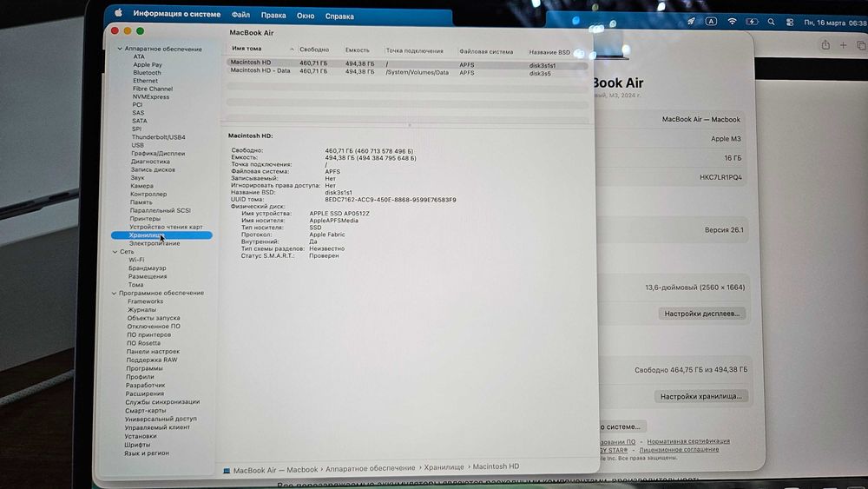
Task: Click Аппаратное обеспечение in the path bar
Action: coord(371,468)
